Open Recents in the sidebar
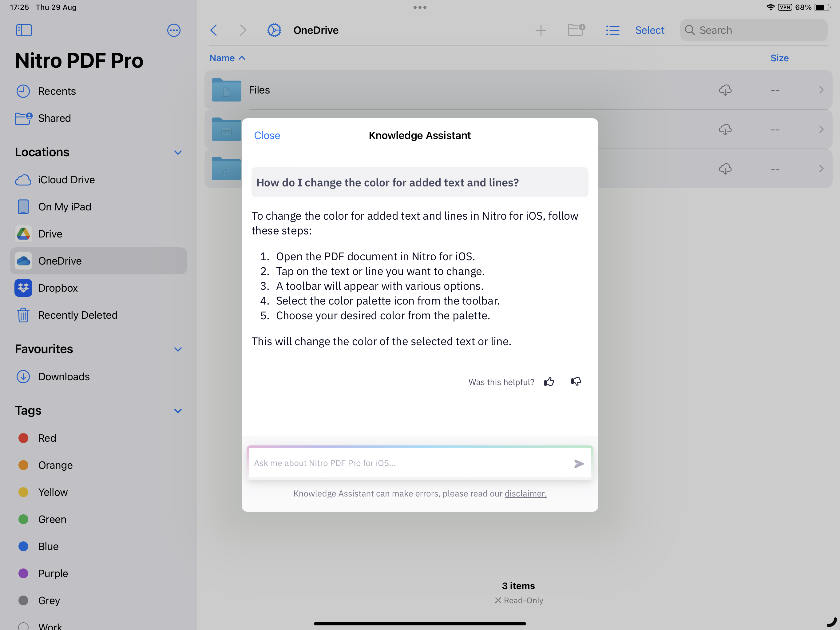840x630 pixels. [x=57, y=91]
